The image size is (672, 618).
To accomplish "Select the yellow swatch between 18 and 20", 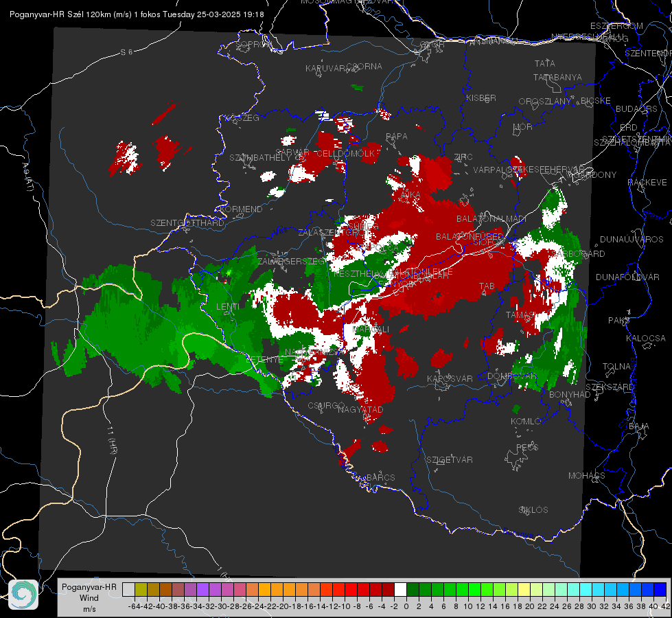I will tap(524, 589).
